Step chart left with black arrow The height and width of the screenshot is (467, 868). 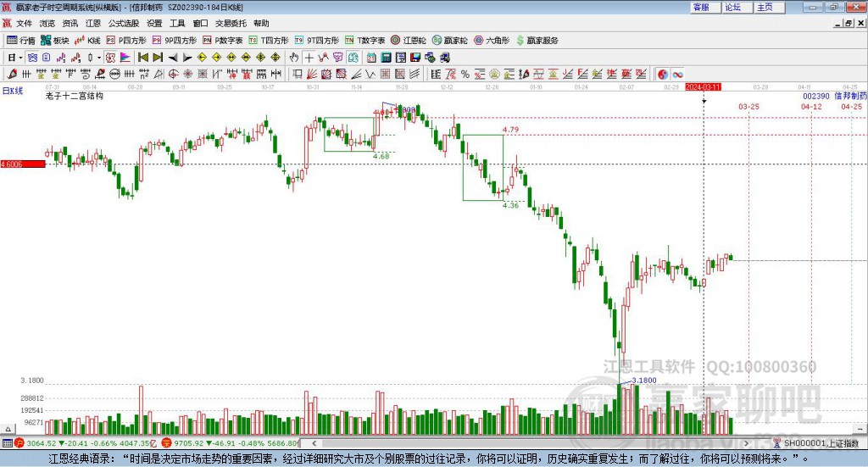173,58
